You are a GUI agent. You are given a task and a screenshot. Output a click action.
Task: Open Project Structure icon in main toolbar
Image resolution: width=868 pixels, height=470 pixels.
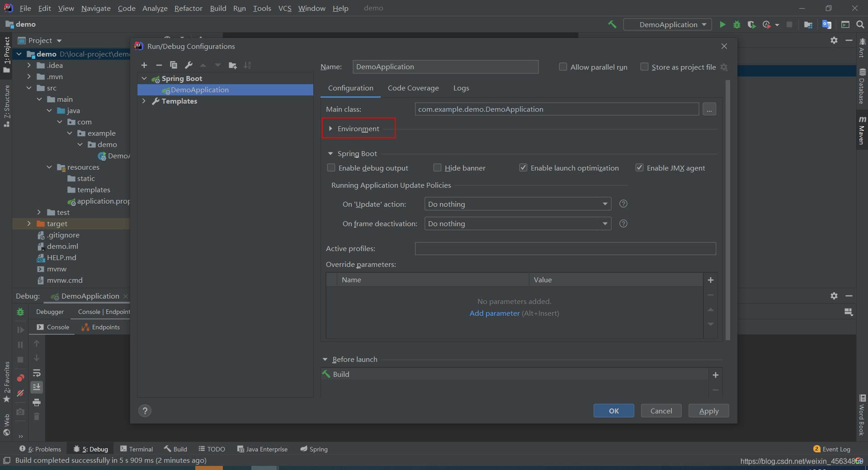808,24
